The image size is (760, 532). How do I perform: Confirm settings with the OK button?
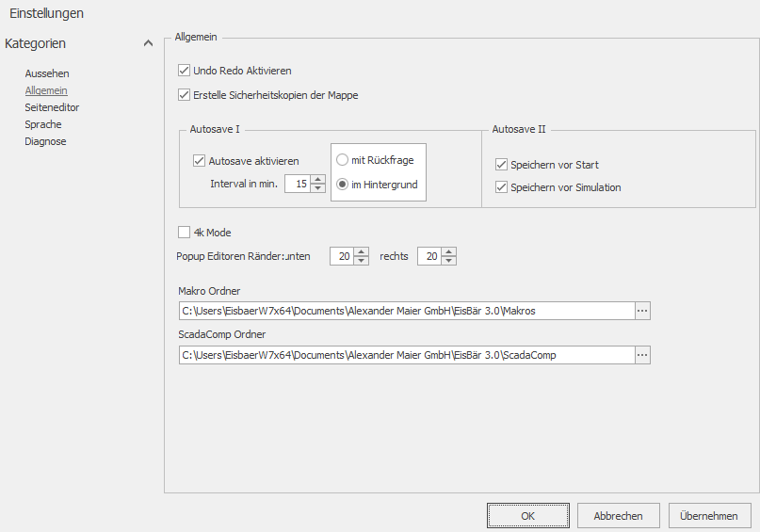pos(527,516)
